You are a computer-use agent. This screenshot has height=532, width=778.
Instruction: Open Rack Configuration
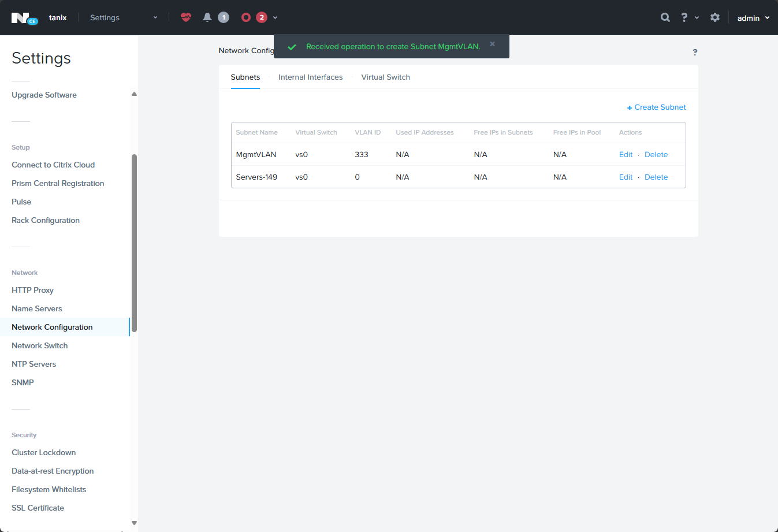click(x=46, y=220)
